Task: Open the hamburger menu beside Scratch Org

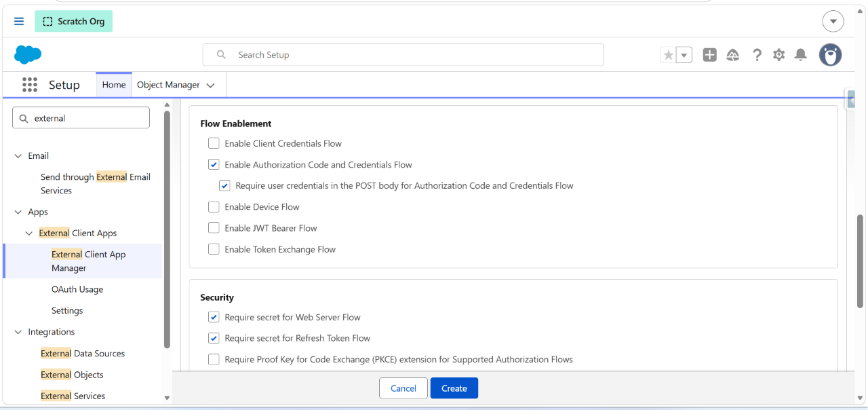Action: [19, 21]
